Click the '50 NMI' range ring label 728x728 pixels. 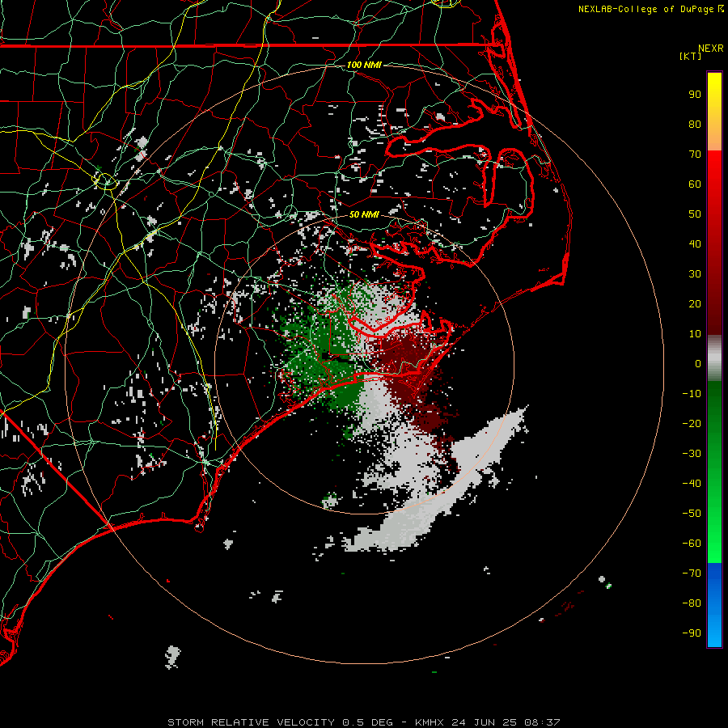364,214
